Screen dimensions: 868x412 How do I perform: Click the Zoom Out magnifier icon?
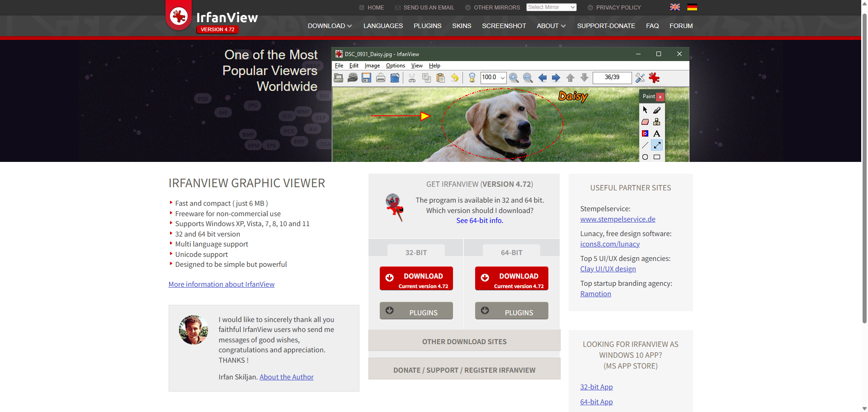coord(528,78)
